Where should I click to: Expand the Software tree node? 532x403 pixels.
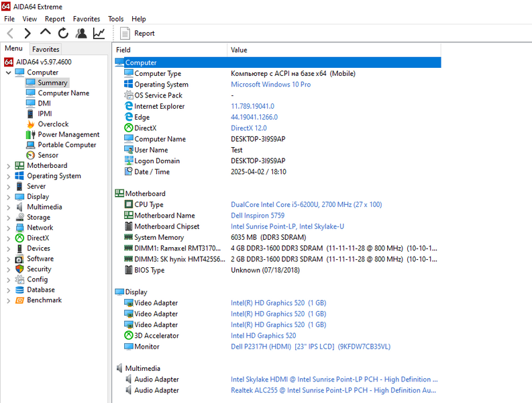[9, 259]
